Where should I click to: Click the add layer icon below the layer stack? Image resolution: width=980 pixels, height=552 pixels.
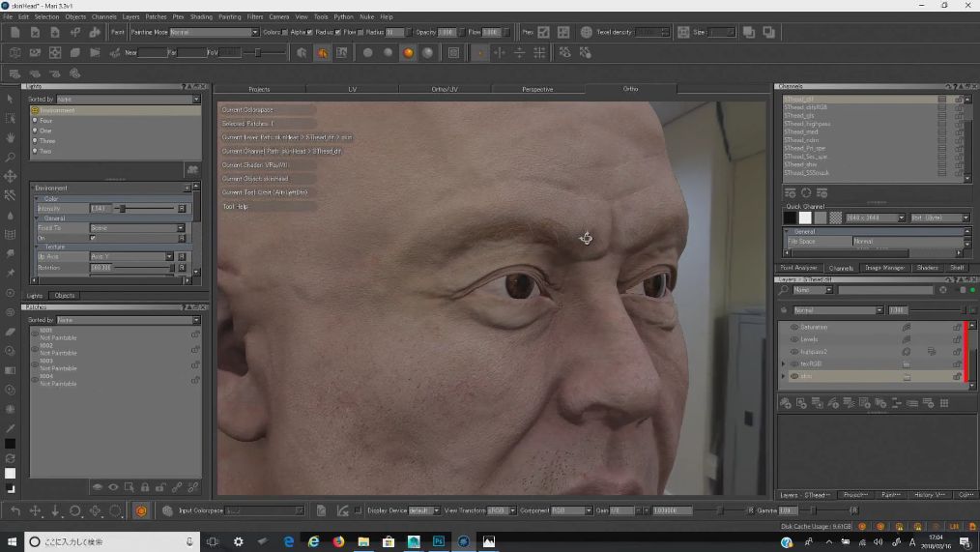click(786, 403)
